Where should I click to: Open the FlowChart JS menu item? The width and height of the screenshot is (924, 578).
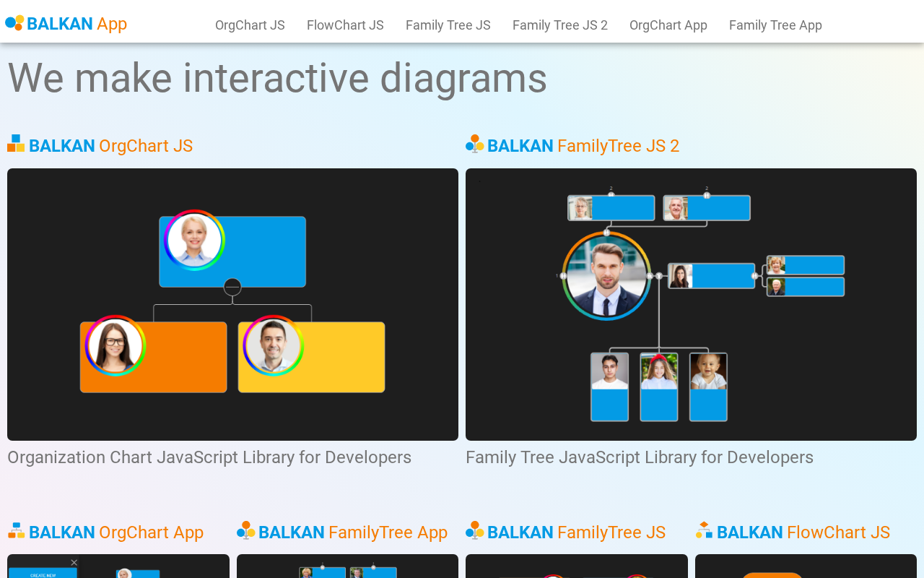coord(345,25)
